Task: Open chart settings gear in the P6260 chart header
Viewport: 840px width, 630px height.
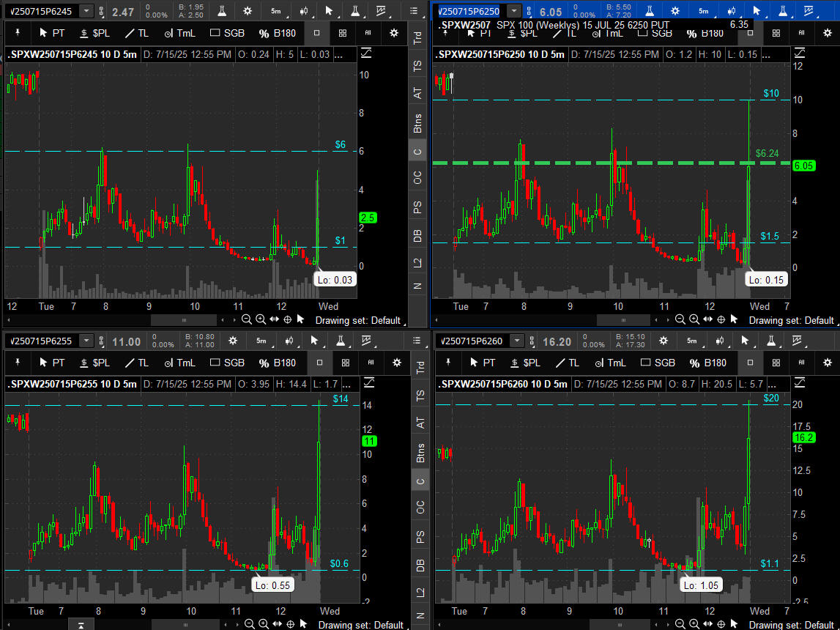Action: (664, 341)
